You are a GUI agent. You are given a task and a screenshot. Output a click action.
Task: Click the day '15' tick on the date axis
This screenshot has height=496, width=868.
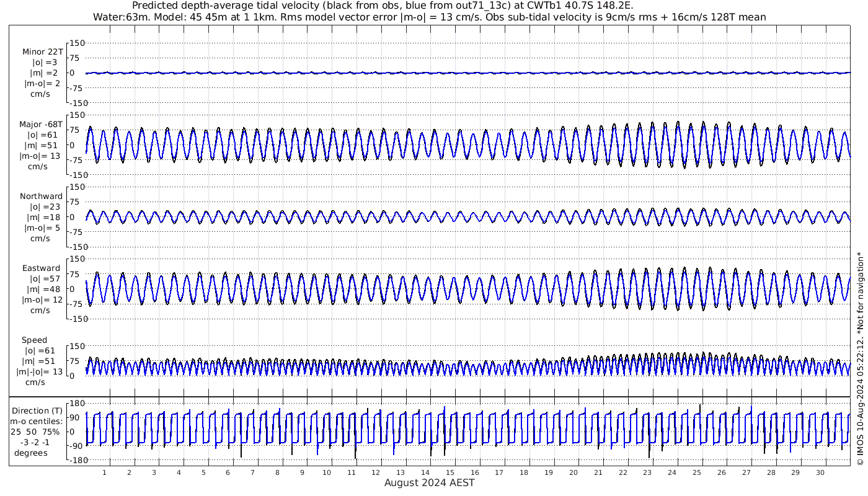coord(450,472)
